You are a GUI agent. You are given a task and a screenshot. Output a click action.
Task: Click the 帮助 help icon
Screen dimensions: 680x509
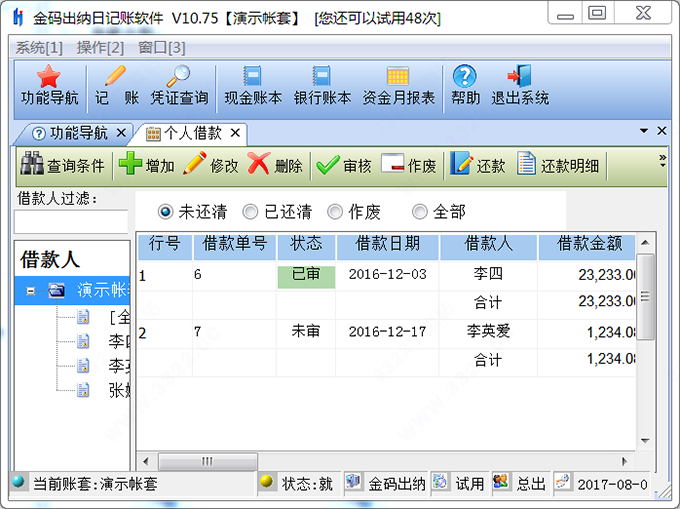point(464,86)
